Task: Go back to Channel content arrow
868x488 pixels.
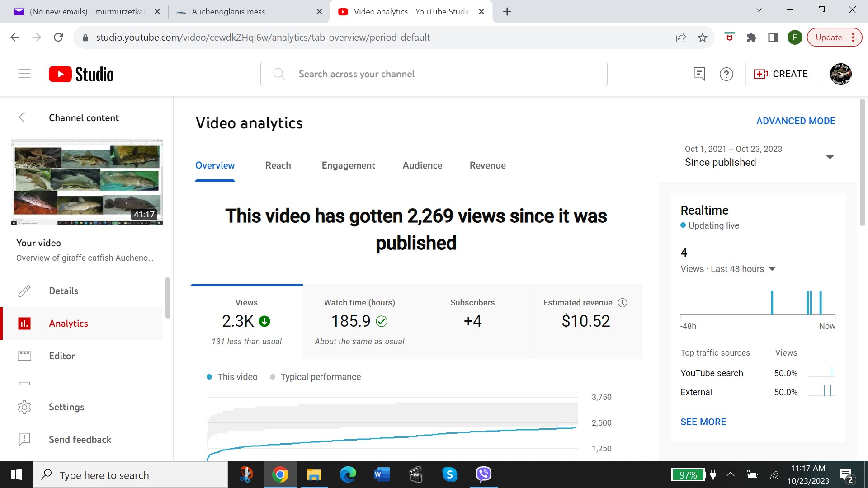Action: coord(24,117)
